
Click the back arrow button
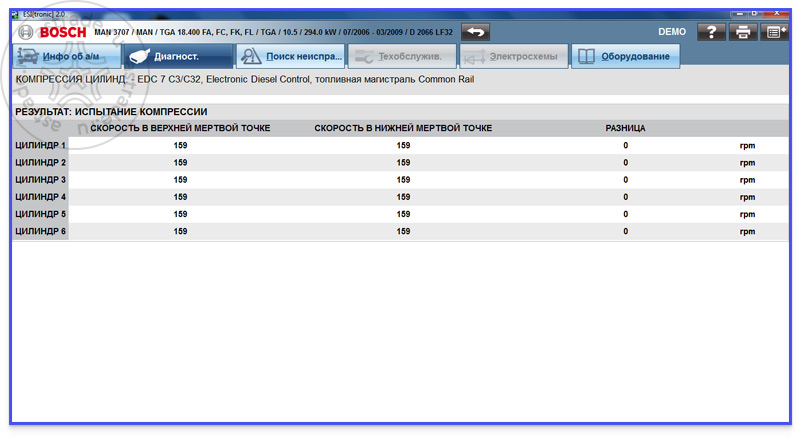point(475,32)
